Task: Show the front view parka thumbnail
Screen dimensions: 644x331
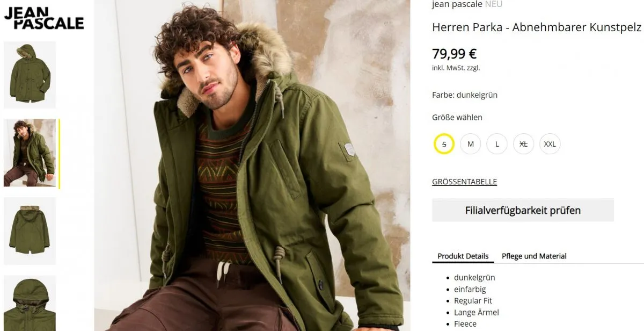Action: [30, 75]
